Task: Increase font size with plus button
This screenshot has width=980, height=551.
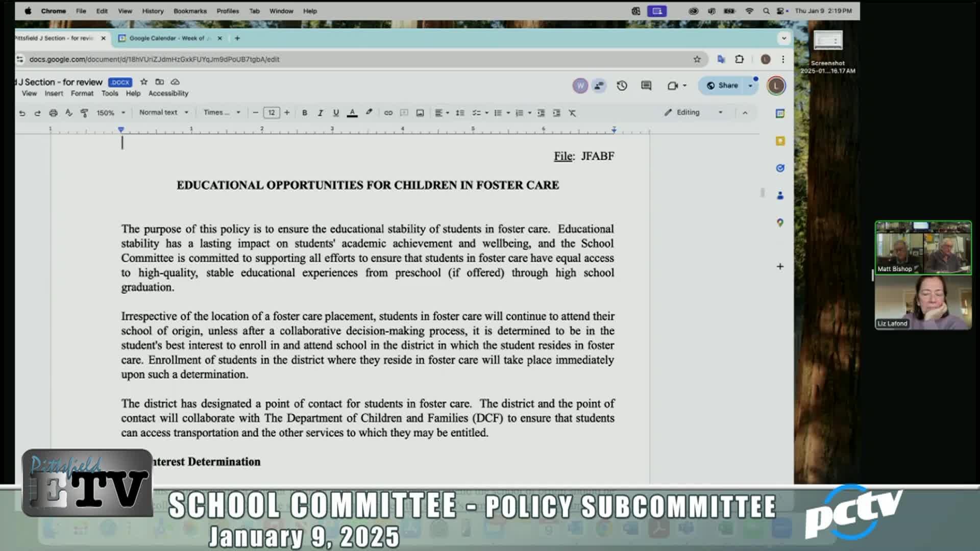Action: (287, 113)
